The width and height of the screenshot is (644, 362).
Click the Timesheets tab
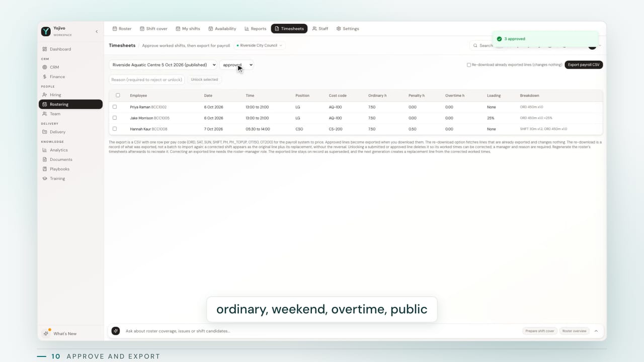pyautogui.click(x=289, y=29)
